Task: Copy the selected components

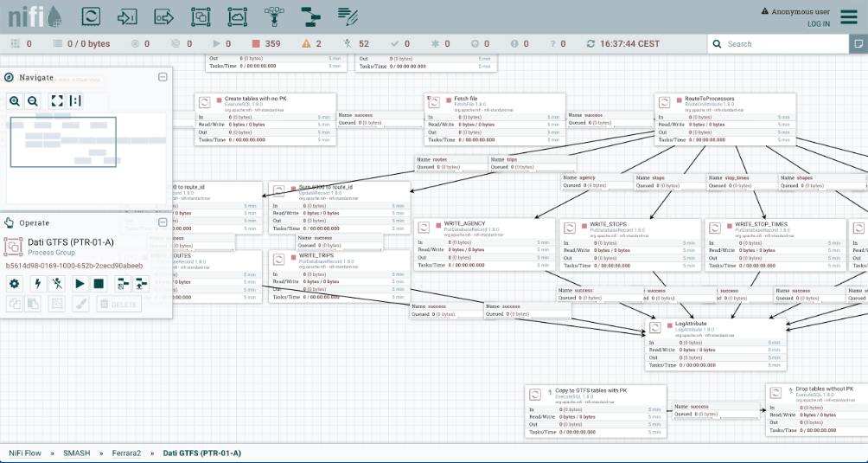Action: [15, 304]
